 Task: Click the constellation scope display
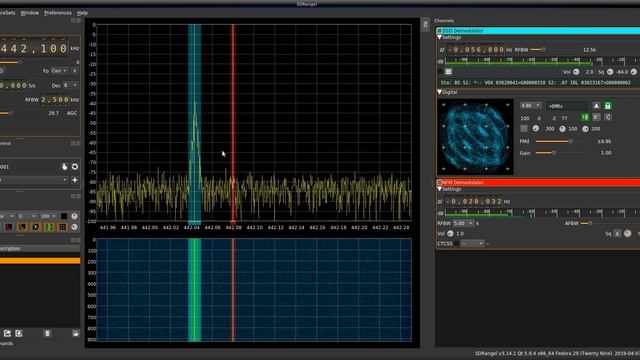(x=476, y=137)
